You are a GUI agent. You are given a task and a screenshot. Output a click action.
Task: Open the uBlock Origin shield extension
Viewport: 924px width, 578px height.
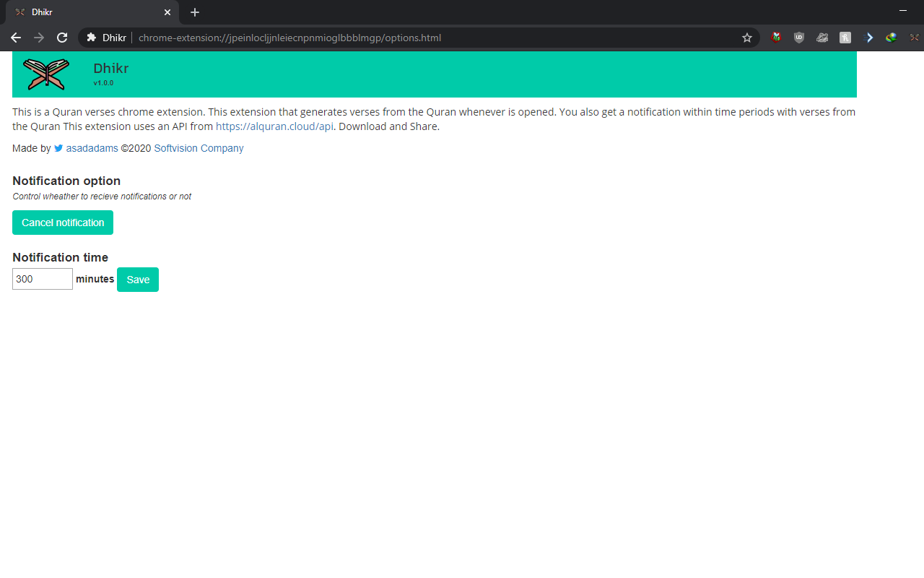click(x=799, y=38)
